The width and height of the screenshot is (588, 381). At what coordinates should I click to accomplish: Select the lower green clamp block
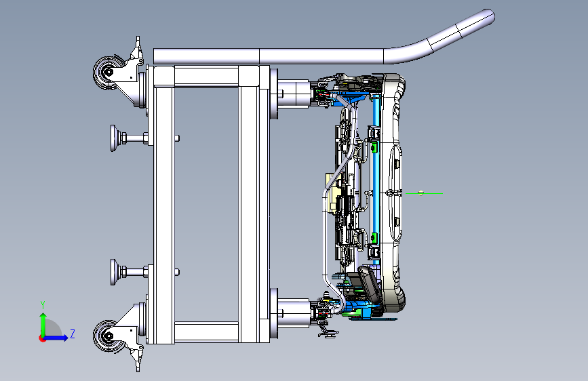(374, 238)
